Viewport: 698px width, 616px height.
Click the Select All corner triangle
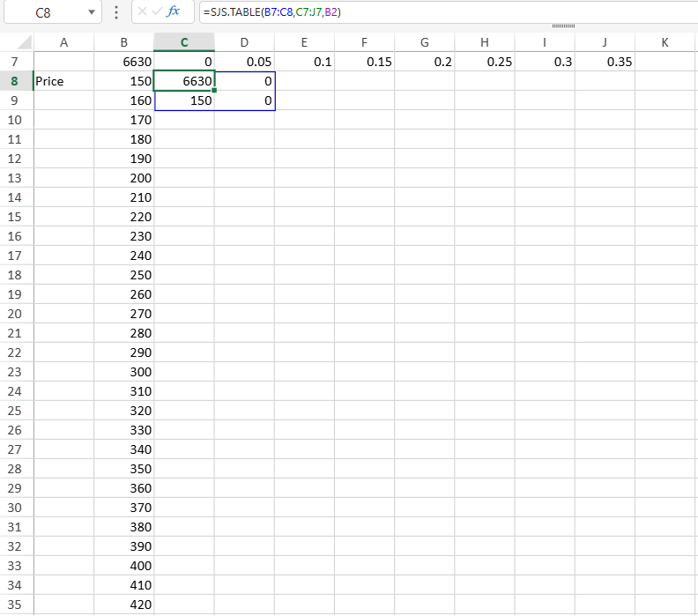pyautogui.click(x=24, y=42)
